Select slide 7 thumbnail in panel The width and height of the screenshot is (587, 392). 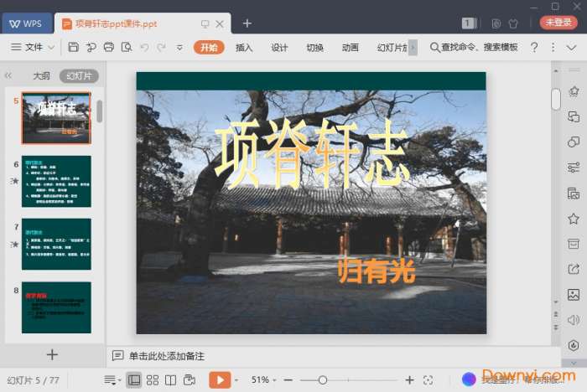56,245
